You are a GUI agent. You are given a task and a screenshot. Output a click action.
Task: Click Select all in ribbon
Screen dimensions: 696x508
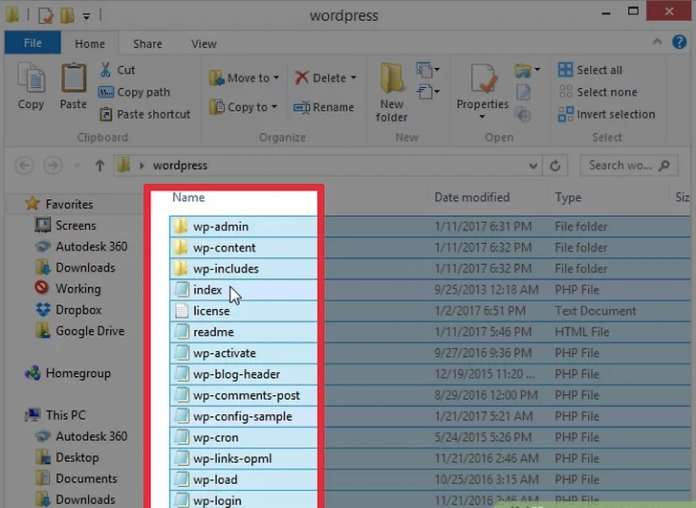point(598,70)
